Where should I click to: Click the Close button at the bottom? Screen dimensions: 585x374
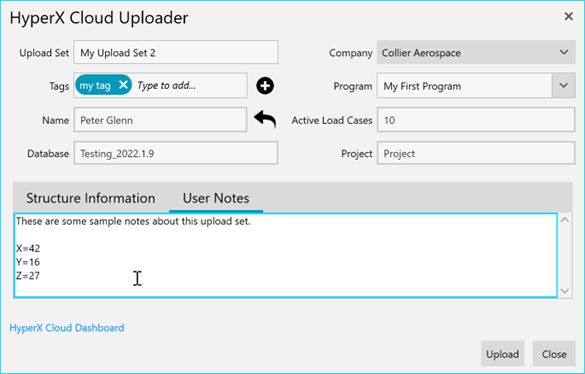[554, 354]
